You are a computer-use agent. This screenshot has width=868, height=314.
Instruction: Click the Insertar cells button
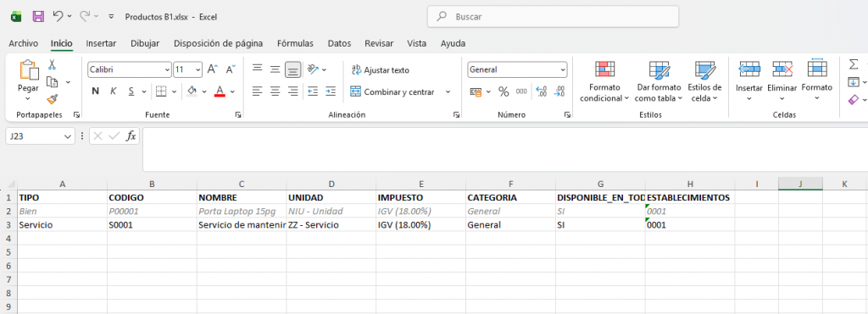tap(749, 80)
